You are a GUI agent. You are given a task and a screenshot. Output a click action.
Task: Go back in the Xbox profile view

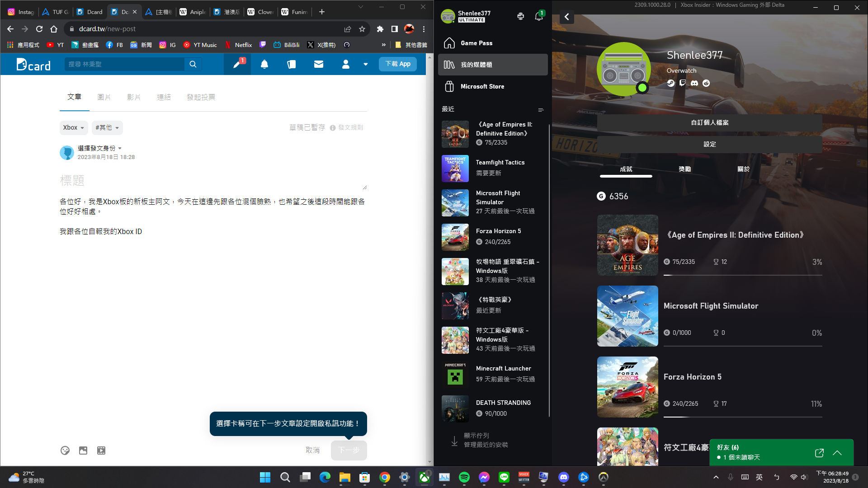tap(566, 17)
